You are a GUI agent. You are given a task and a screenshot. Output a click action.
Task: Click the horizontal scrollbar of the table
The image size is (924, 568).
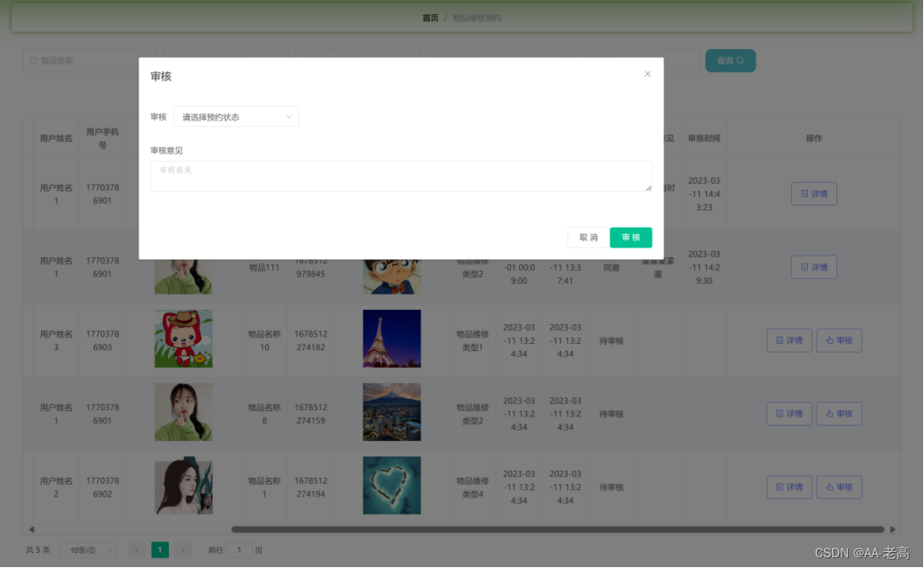(x=558, y=529)
